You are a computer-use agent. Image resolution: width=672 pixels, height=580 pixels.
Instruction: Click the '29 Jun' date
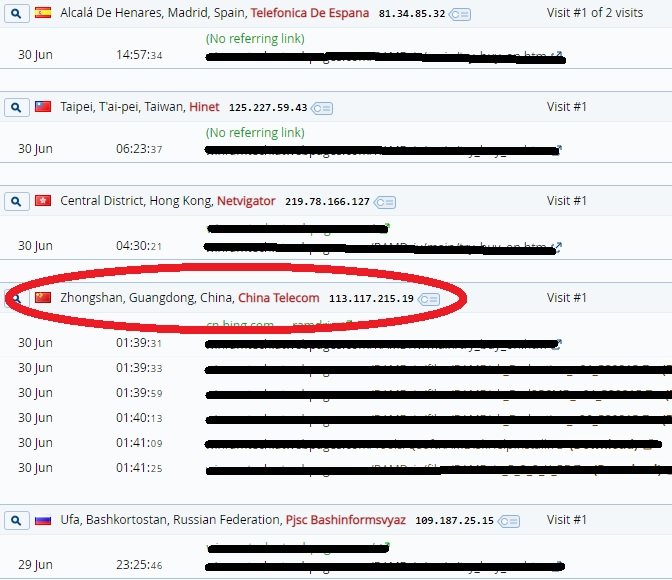tap(36, 565)
